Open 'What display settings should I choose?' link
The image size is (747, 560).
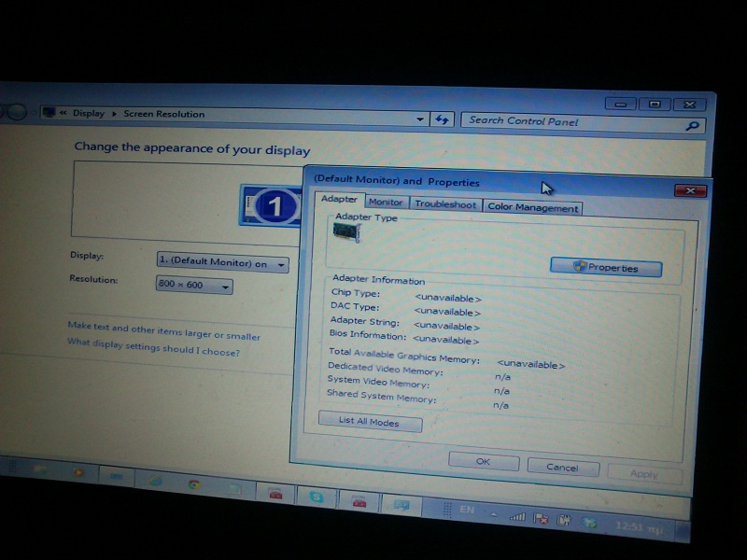(153, 347)
